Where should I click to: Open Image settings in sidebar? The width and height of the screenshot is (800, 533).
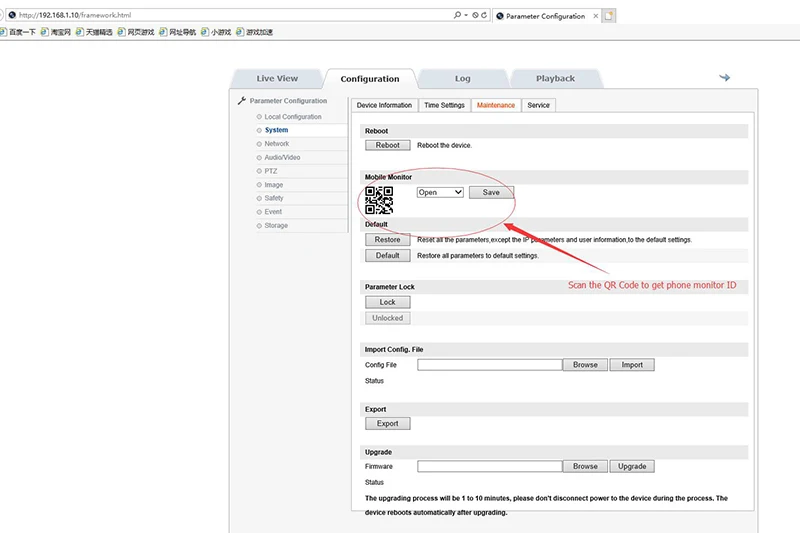pos(273,185)
